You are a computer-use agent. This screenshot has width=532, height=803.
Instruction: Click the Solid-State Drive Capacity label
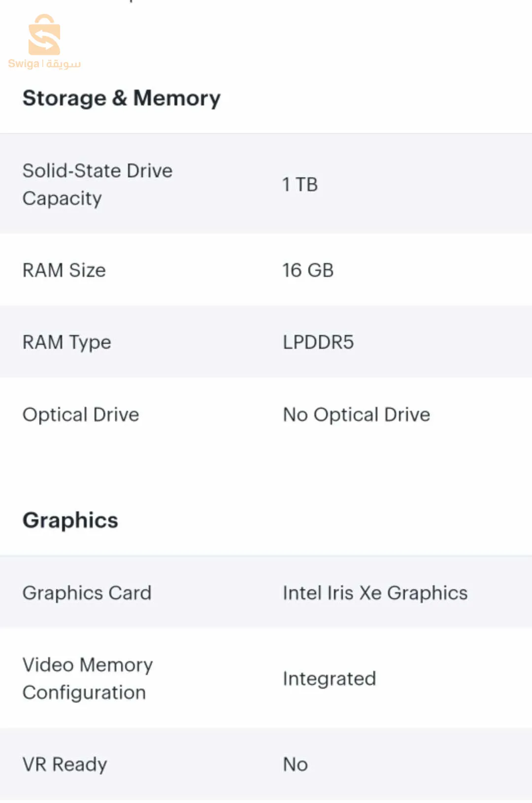click(x=97, y=171)
